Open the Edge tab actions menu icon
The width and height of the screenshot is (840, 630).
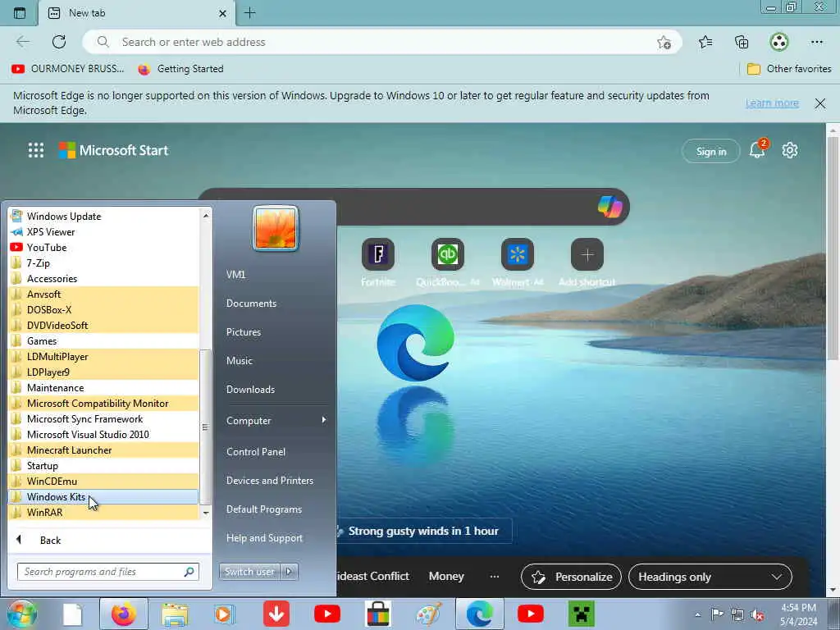tap(20, 13)
